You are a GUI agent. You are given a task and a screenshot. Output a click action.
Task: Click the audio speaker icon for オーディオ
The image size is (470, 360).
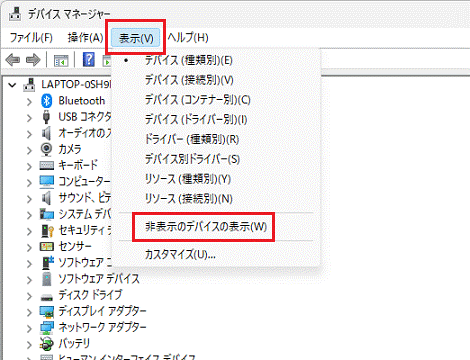tap(47, 133)
